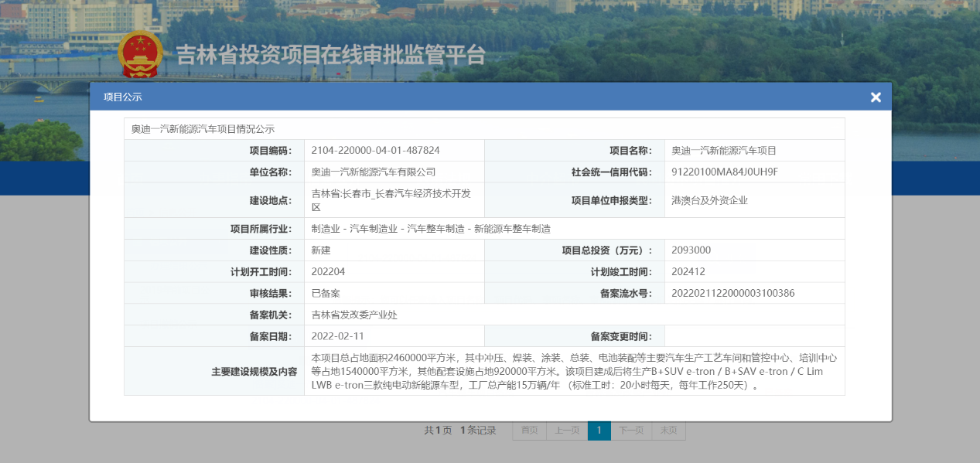The width and height of the screenshot is (980, 463).
Task: Select page 1 in the pagination
Action: 599,431
